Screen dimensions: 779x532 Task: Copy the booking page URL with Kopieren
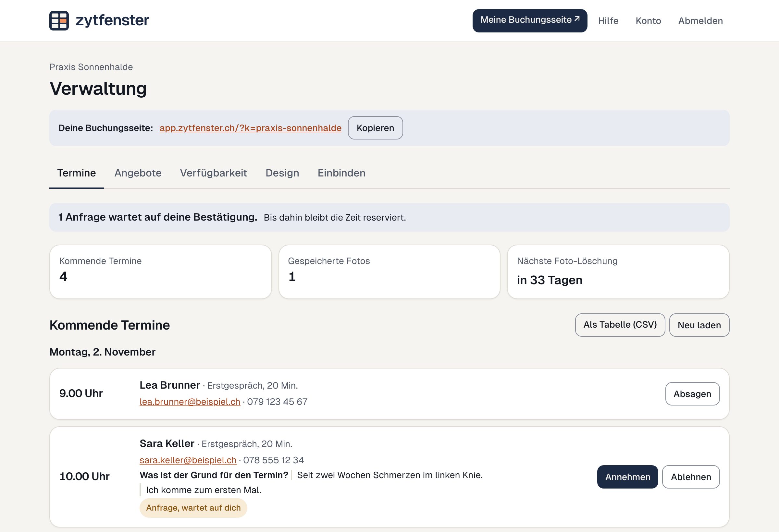pos(376,128)
